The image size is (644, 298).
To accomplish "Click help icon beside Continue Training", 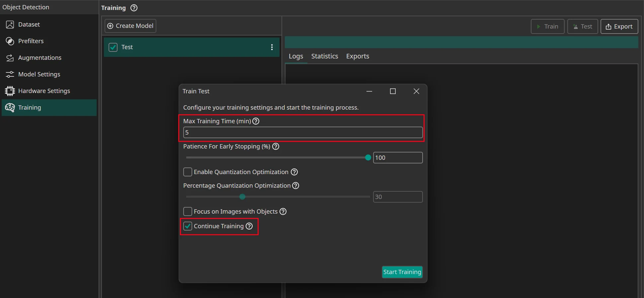I will 249,226.
